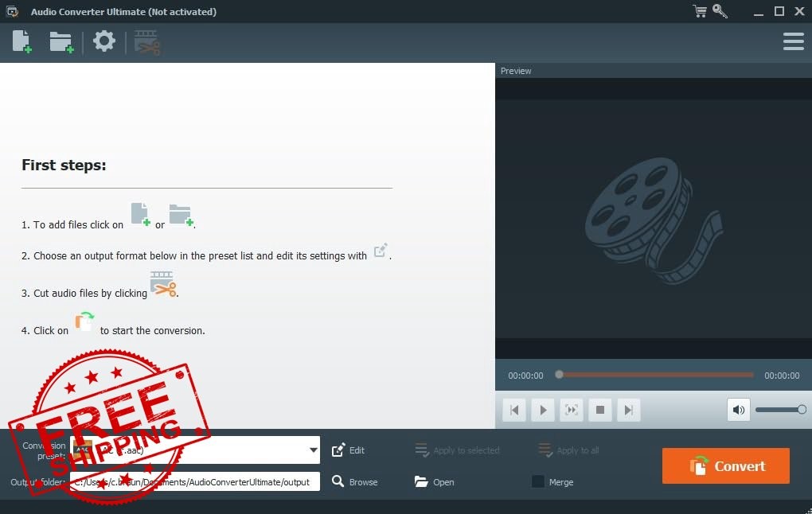This screenshot has width=812, height=514.
Task: Skip to next track in preview
Action: (629, 410)
